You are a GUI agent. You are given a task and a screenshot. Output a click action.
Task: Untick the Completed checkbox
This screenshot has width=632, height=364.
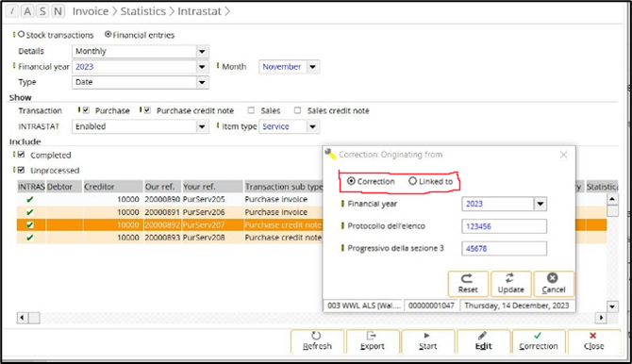[22, 155]
